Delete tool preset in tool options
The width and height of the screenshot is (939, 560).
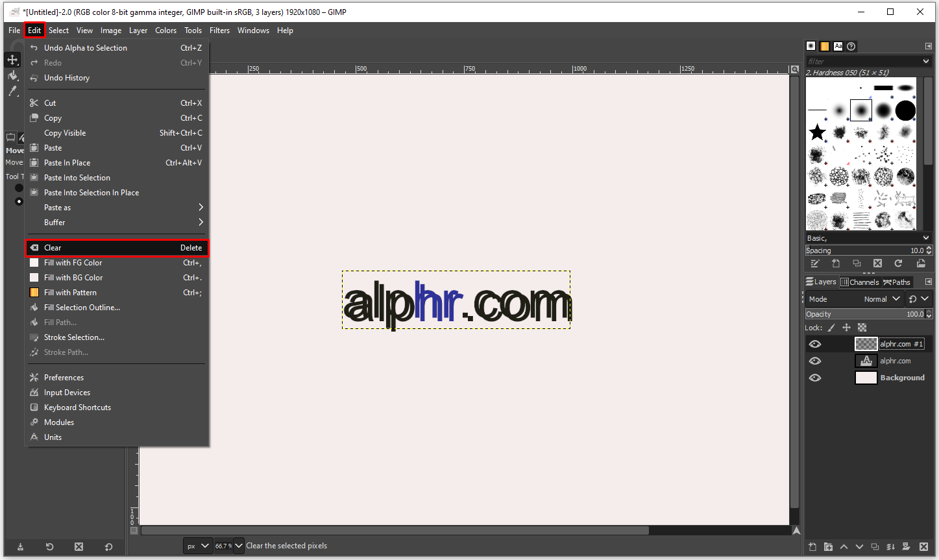pos(79,547)
